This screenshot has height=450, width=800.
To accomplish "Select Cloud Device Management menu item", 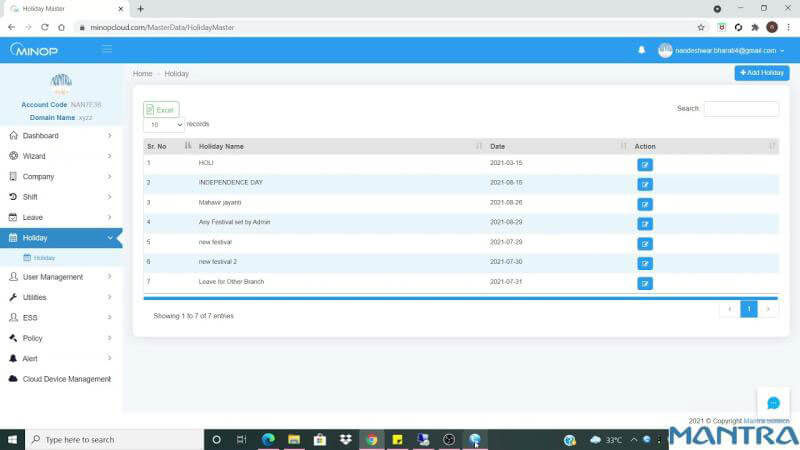I will pos(66,379).
